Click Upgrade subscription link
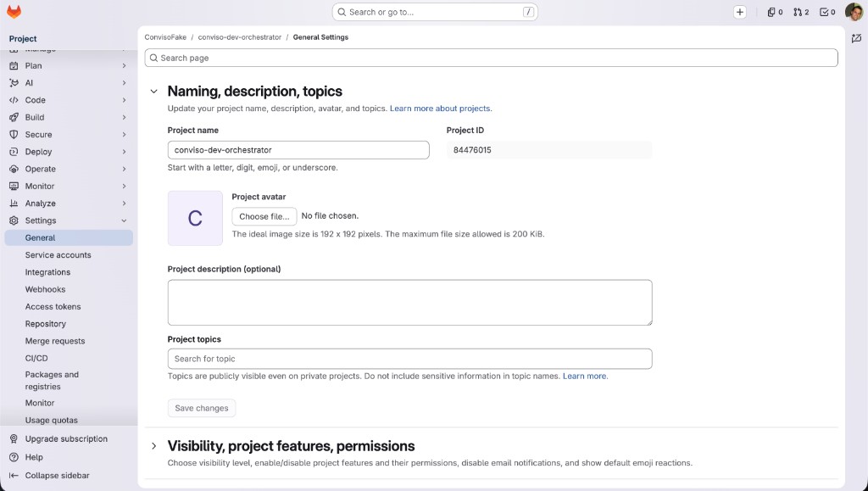The height and width of the screenshot is (491, 868). point(66,438)
